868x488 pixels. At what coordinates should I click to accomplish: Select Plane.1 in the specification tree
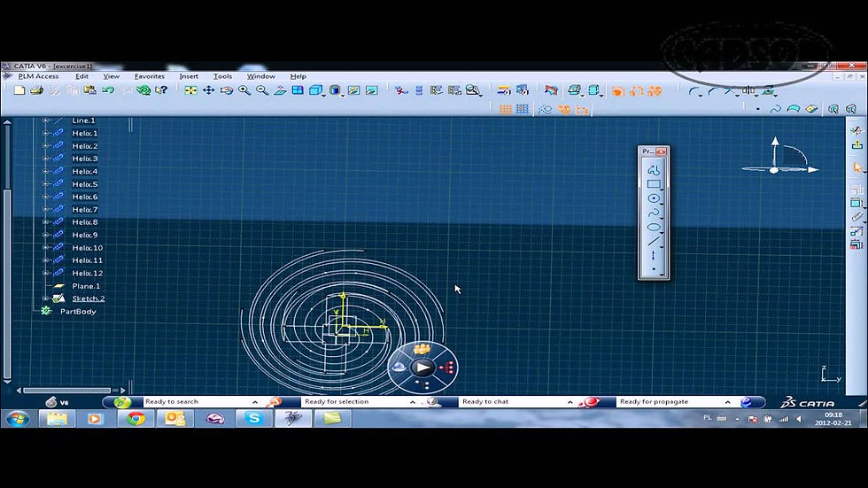[86, 286]
